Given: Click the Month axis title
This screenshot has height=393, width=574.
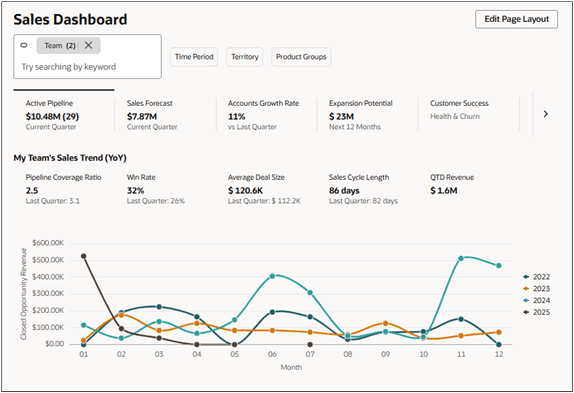Looking at the screenshot, I should coord(291,367).
